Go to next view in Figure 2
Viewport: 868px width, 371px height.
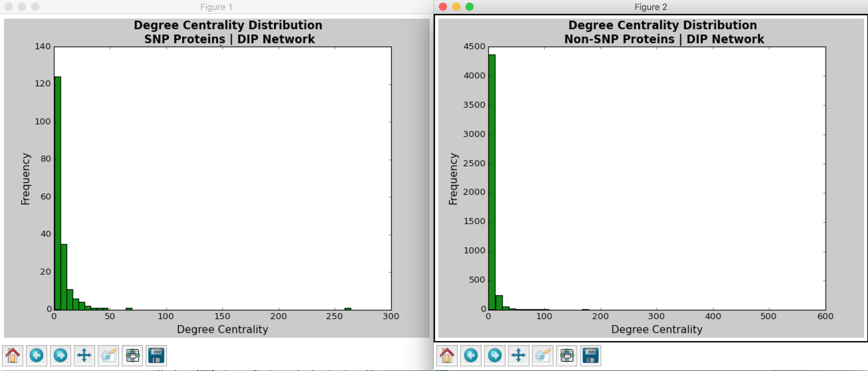click(495, 355)
